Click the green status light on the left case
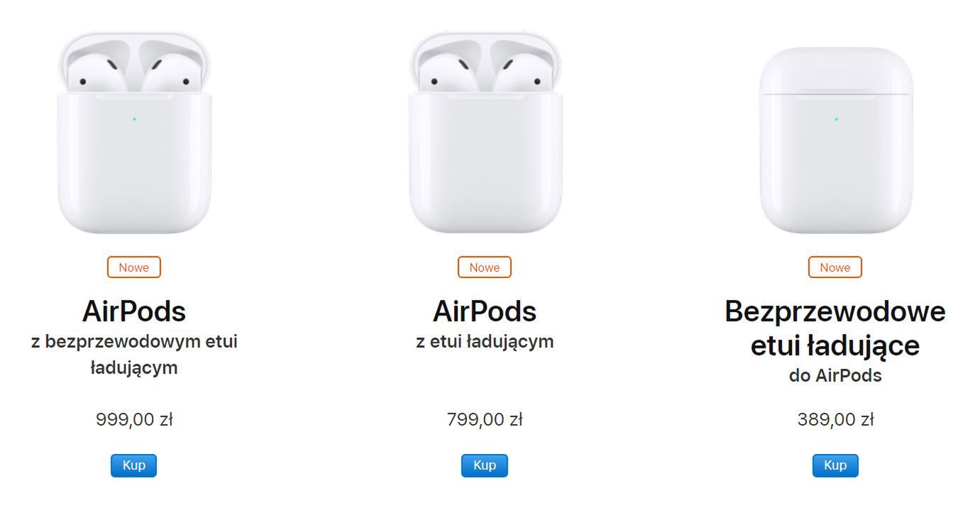Image resolution: width=980 pixels, height=515 pixels. 134,118
